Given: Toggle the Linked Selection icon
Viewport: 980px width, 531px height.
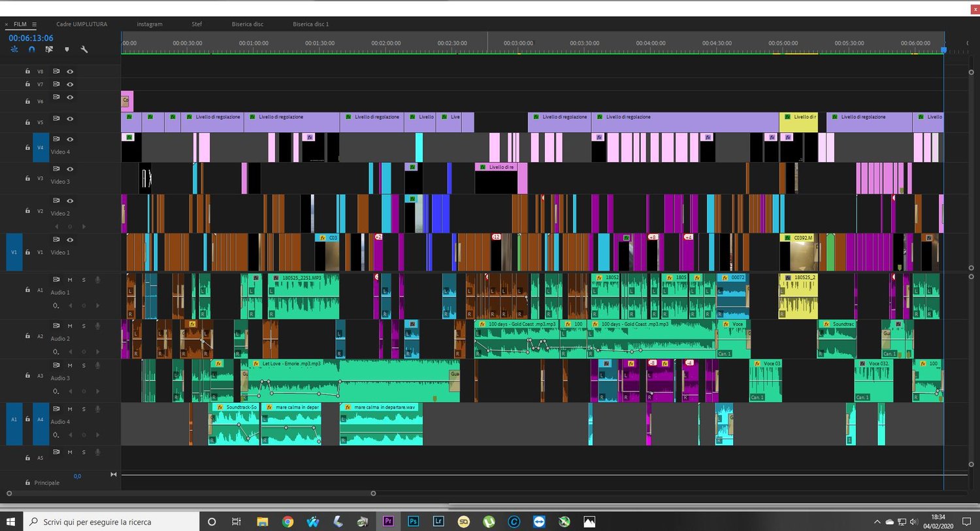Looking at the screenshot, I should [49, 49].
